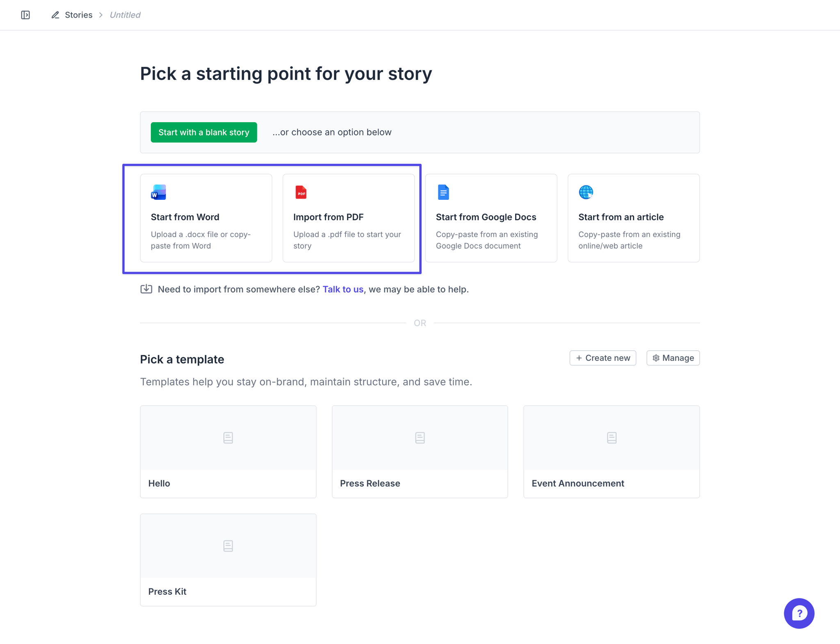Click the red PDF file icon
This screenshot has height=644, width=840.
pyautogui.click(x=301, y=192)
